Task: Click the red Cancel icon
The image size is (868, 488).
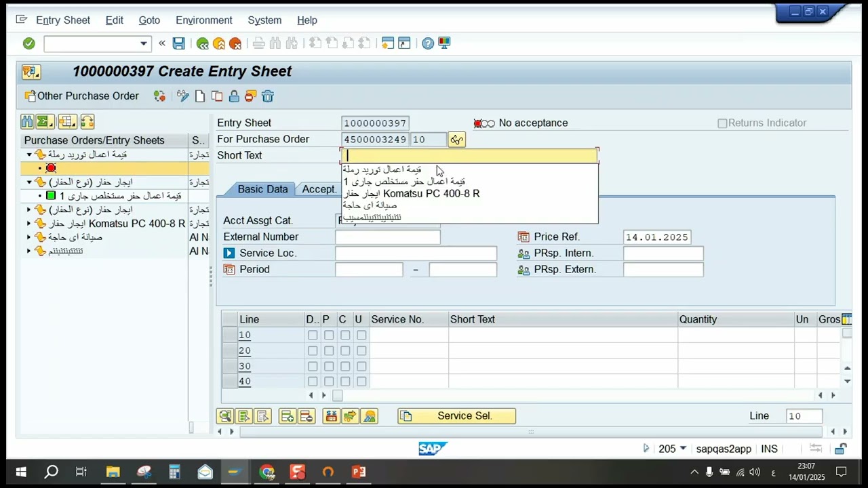Action: point(235,43)
